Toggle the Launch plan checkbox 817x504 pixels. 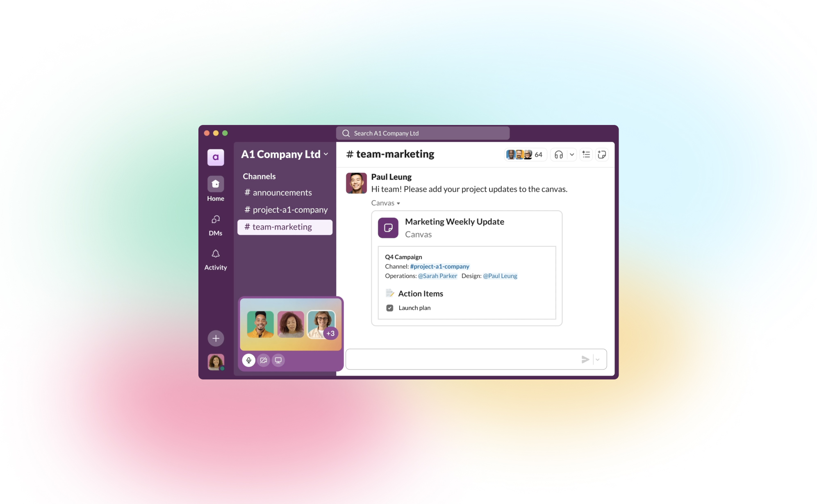389,308
